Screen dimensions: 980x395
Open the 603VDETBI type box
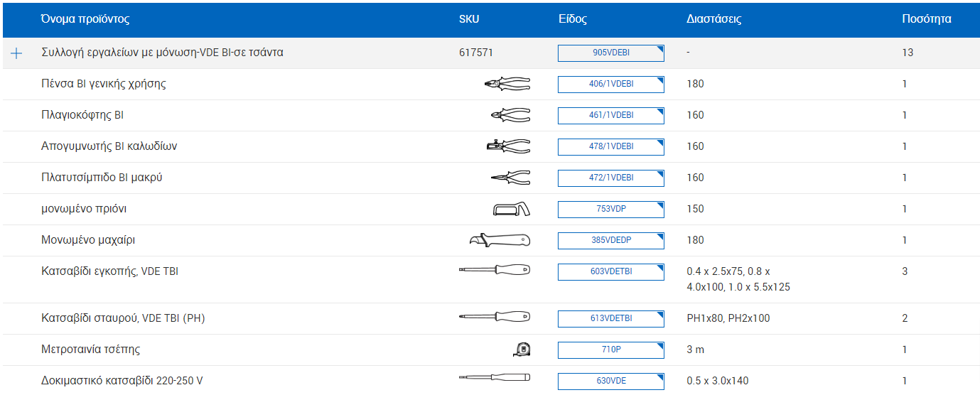point(610,271)
